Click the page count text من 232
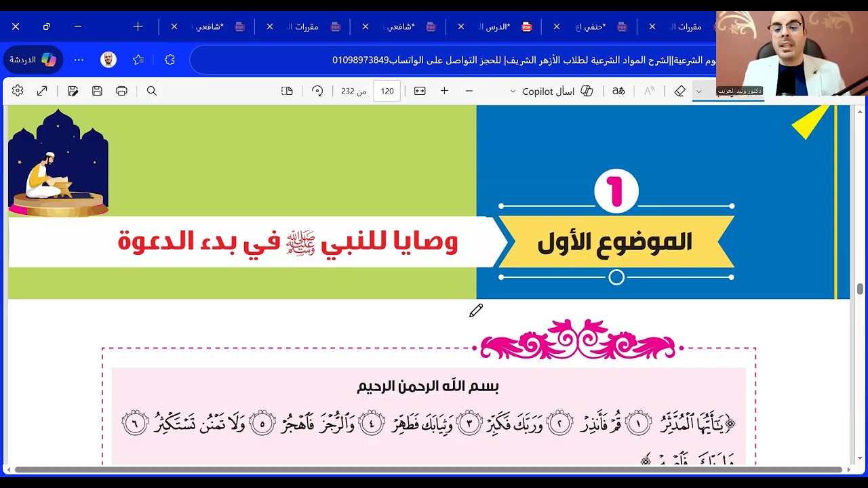This screenshot has width=868, height=488. 353,91
